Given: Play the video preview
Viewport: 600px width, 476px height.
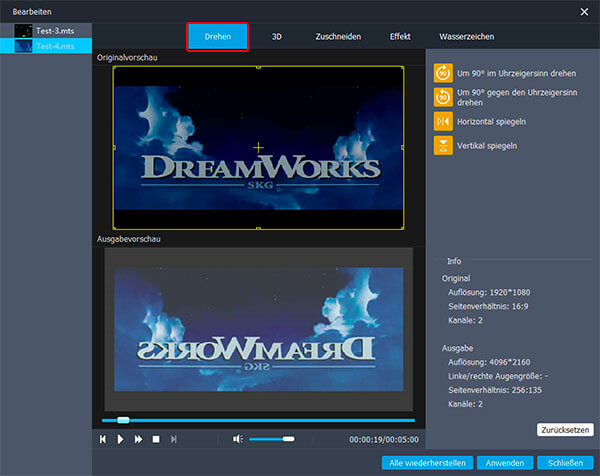Looking at the screenshot, I should point(121,439).
